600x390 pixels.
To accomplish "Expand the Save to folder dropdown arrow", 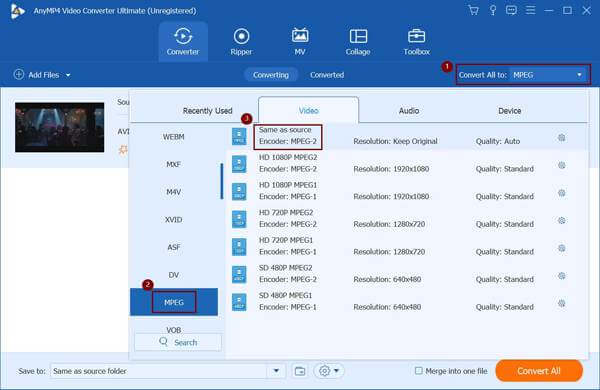I will click(276, 370).
